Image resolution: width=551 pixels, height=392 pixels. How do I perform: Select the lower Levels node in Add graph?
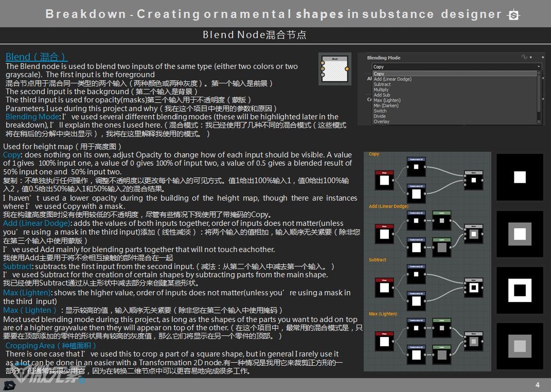(x=442, y=247)
